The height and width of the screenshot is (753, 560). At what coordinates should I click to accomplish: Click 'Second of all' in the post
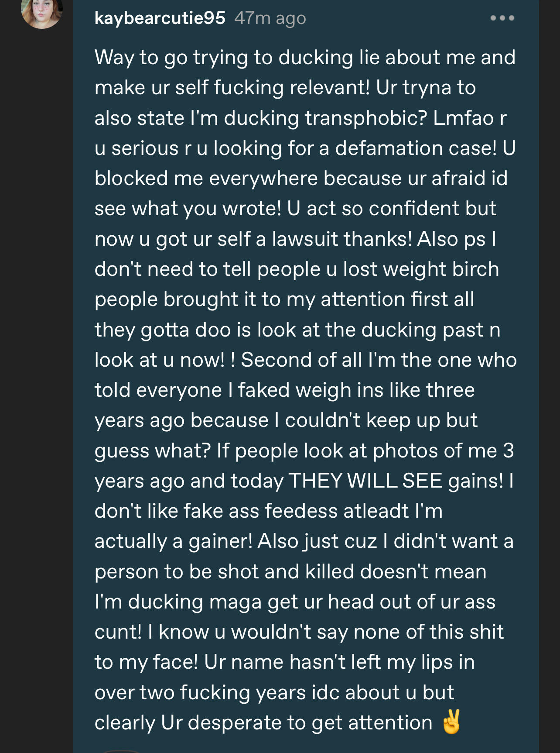point(301,360)
